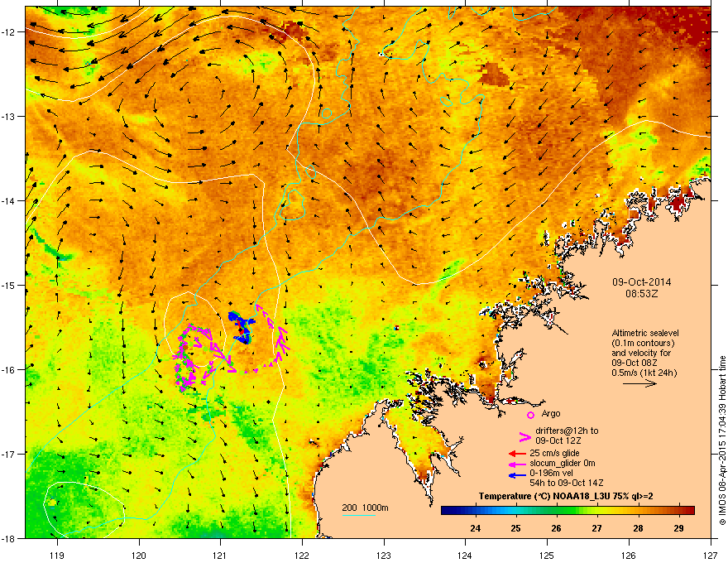This screenshot has width=728, height=563.
Task: Click latitude axis label -16
Action: click(8, 370)
